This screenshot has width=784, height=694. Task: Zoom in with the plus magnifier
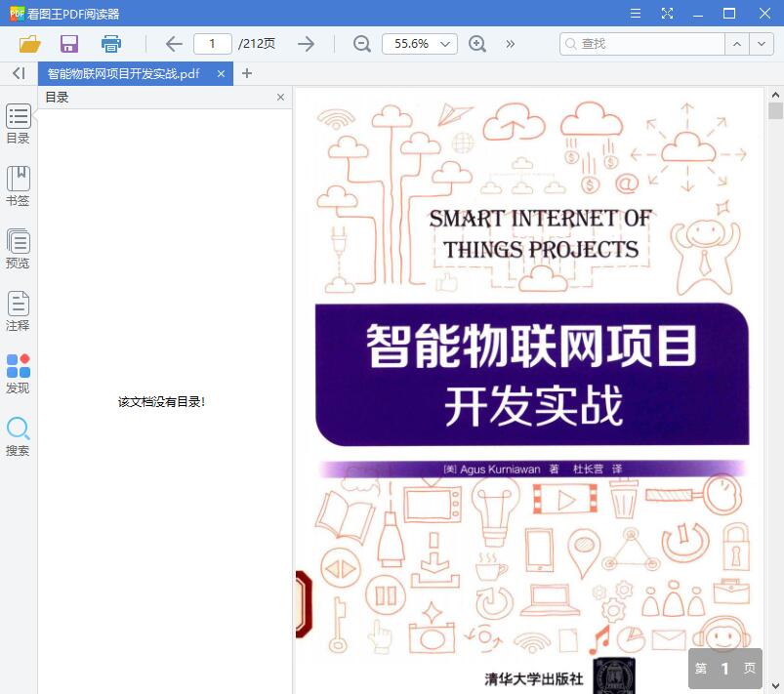[477, 44]
